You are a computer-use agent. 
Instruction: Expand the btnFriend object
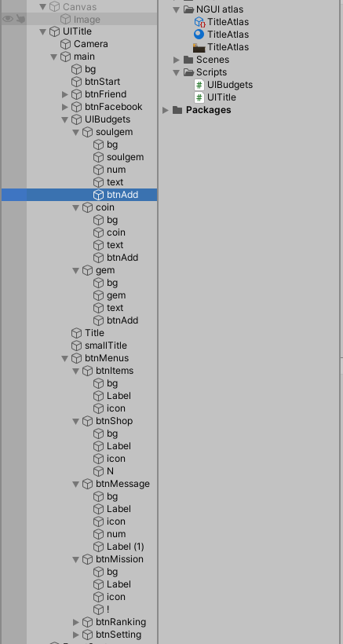pos(65,94)
